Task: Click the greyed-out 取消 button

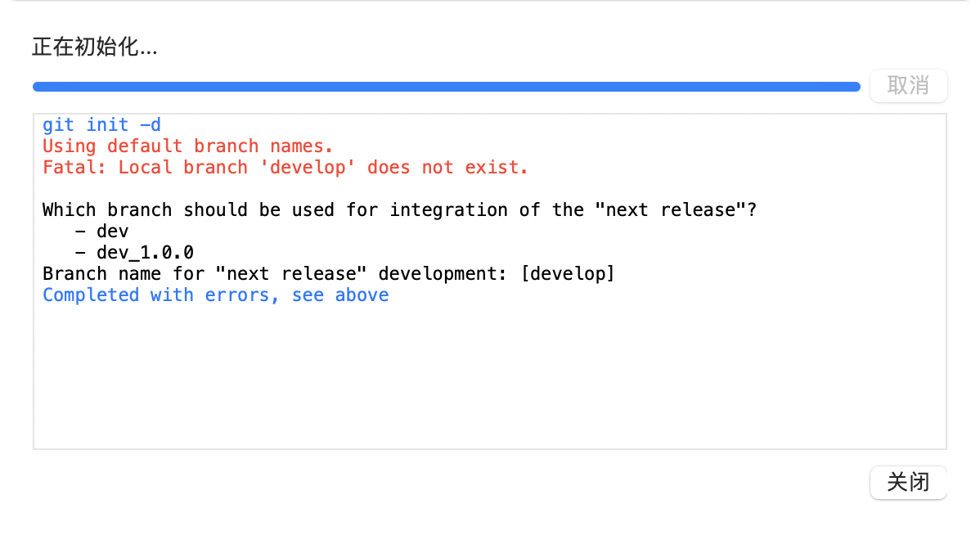Action: pyautogui.click(x=908, y=85)
